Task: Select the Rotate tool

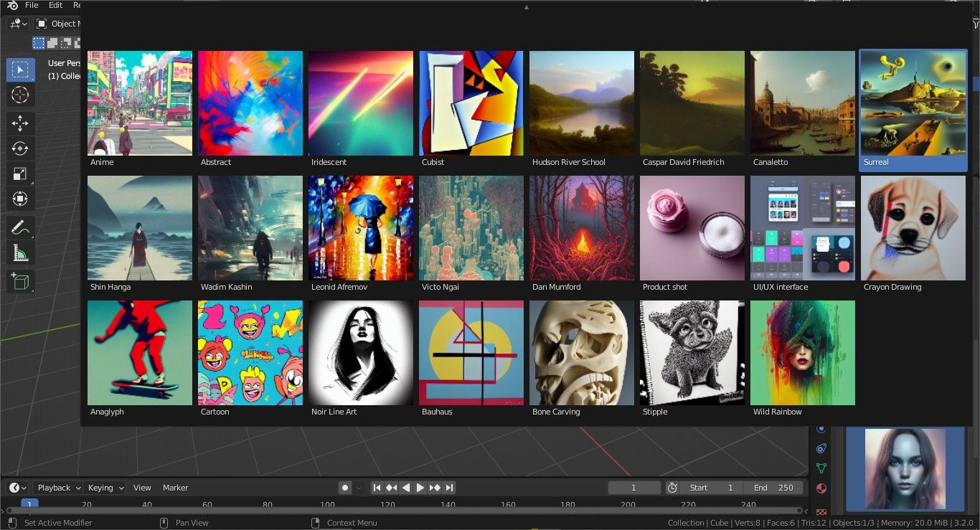Action: tap(20, 148)
